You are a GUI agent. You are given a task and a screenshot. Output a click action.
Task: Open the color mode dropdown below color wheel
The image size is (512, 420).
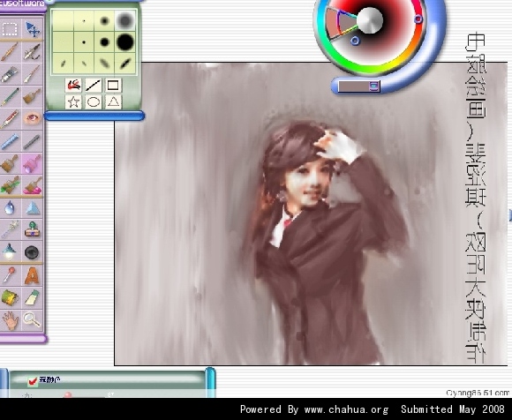(374, 86)
